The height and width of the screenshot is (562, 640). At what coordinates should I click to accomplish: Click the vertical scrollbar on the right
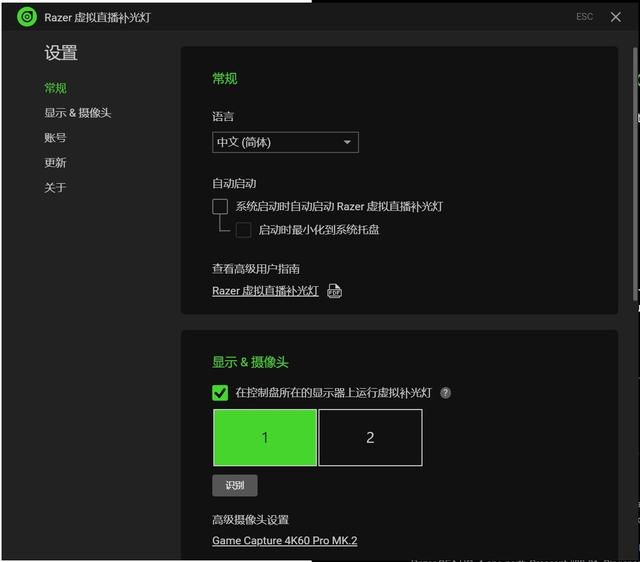click(636, 175)
